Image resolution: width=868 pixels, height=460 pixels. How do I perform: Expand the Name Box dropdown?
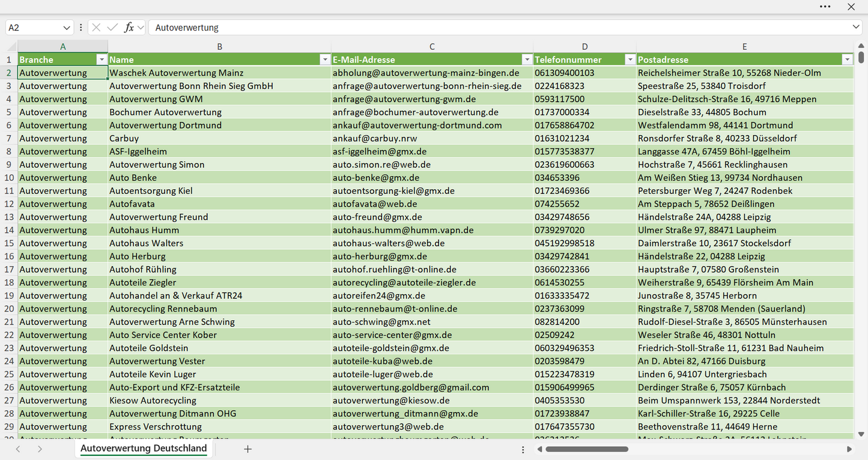[66, 28]
